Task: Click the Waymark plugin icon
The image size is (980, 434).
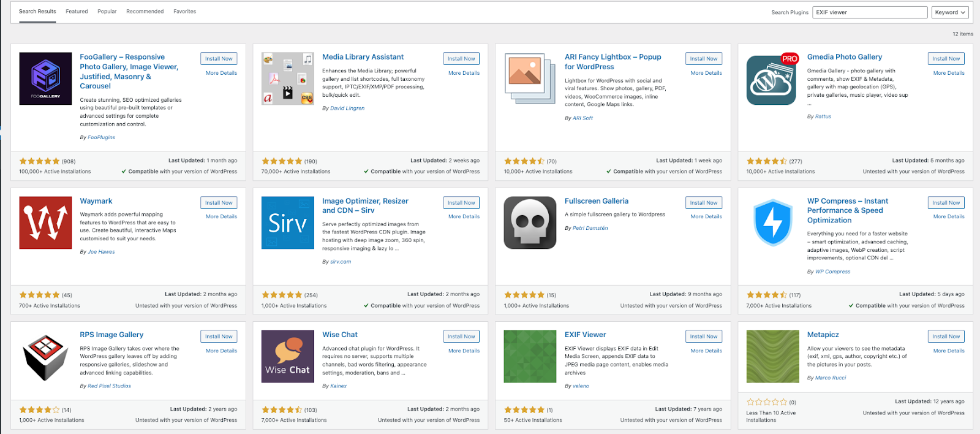Action: (45, 223)
